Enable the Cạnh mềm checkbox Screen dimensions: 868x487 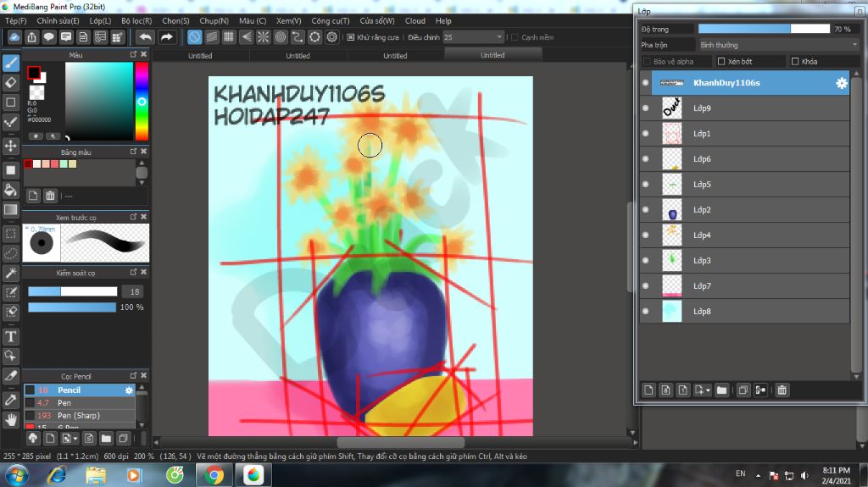click(515, 37)
